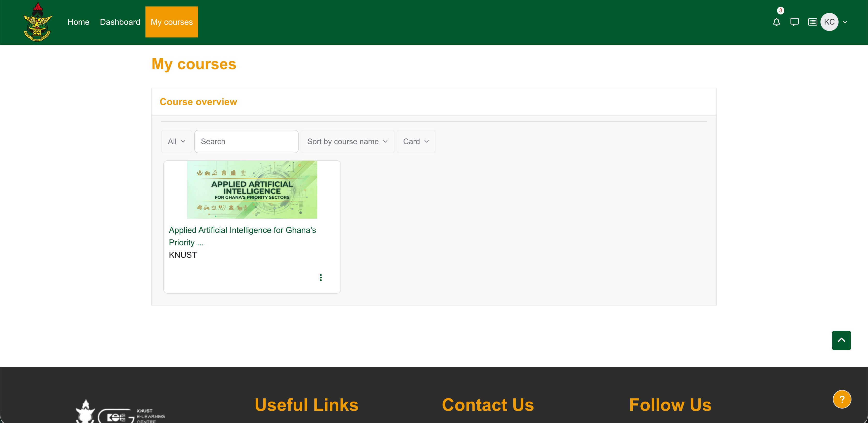Viewport: 868px width, 423px height.
Task: Open the Sort by course name dropdown
Action: point(347,142)
